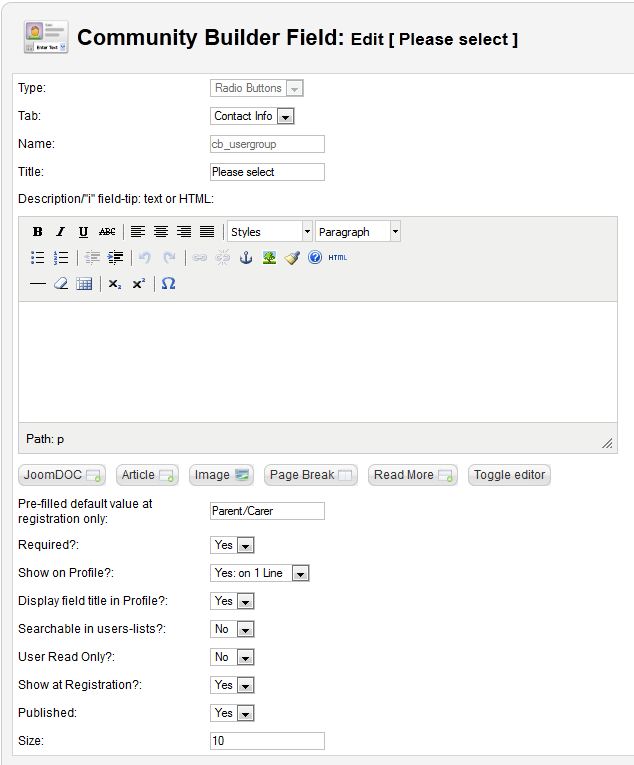Grab the editor resize handle
Viewport: 634px width, 765px height.
point(607,443)
